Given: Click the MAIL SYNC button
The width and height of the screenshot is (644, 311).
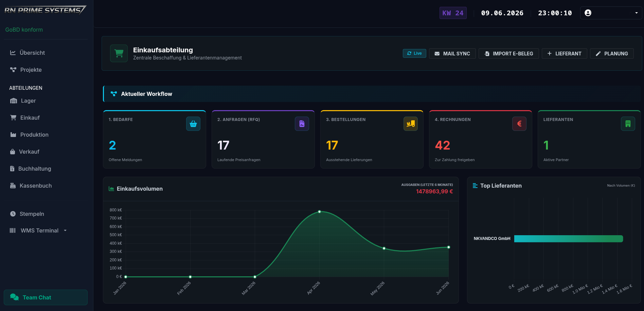Looking at the screenshot, I should coord(452,53).
